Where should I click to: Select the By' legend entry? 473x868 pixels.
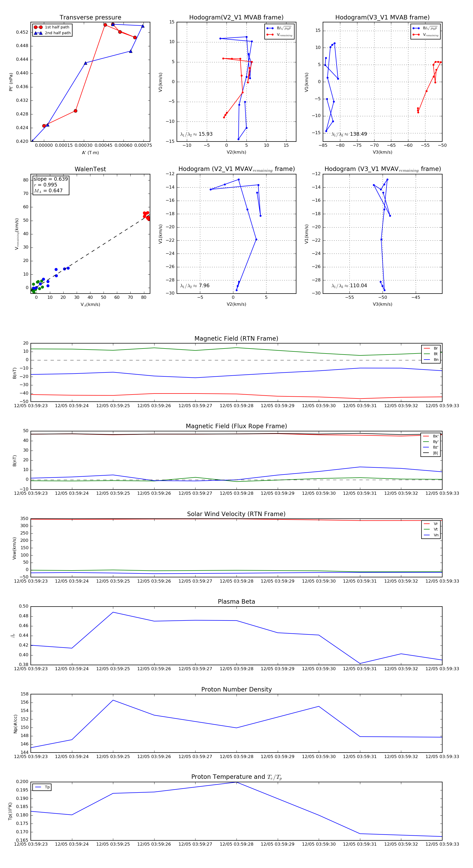coord(431,442)
